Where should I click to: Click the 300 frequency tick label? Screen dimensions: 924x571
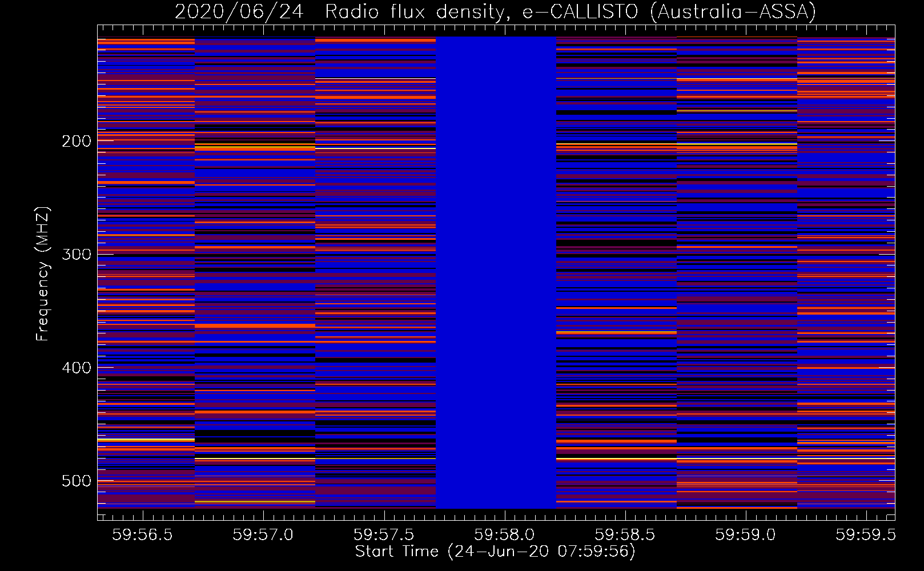point(77,254)
